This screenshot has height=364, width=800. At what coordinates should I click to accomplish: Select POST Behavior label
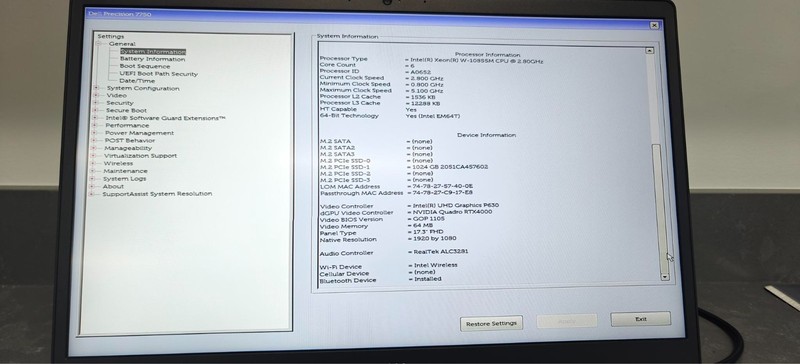pyautogui.click(x=130, y=140)
